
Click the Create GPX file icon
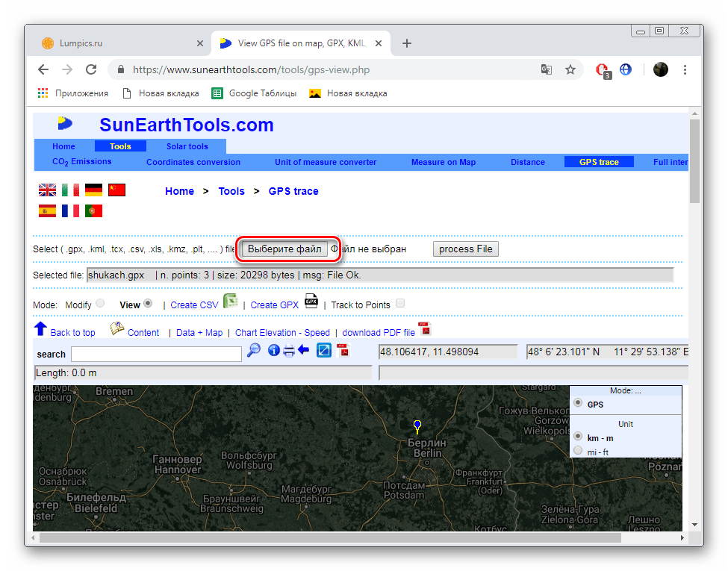tap(311, 302)
